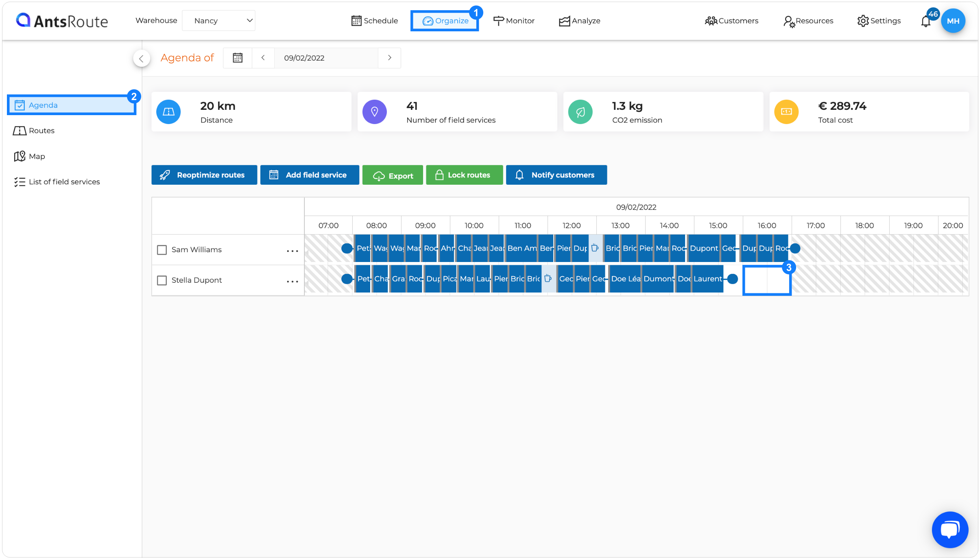The width and height of the screenshot is (980, 559).
Task: Click the 12:00 time column header
Action: pos(571,225)
